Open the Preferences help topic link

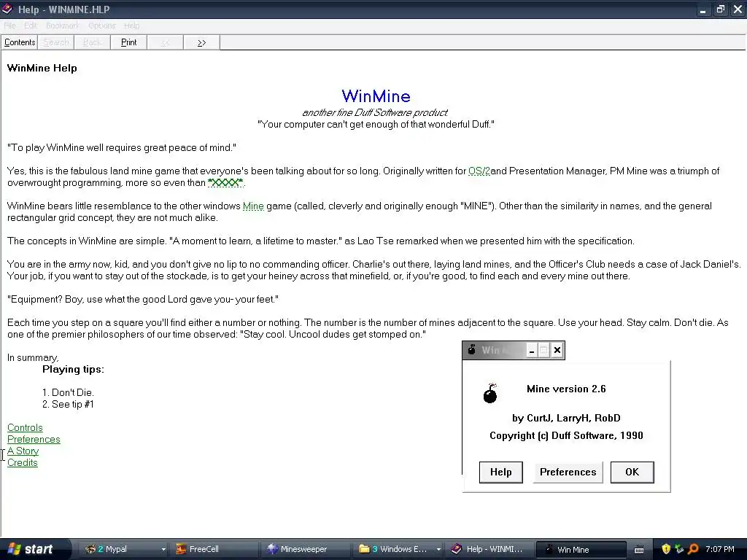click(34, 439)
